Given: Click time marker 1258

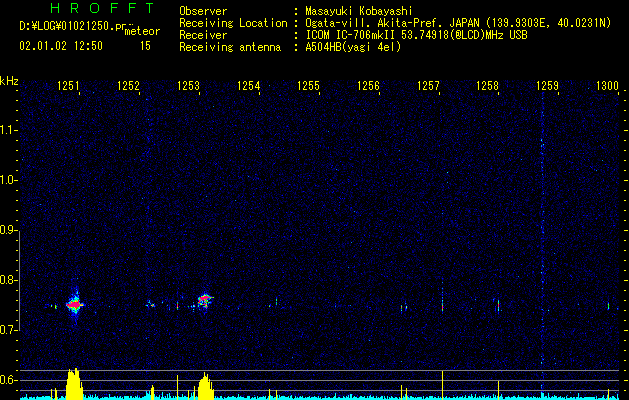Looking at the screenshot, I should point(487,85).
